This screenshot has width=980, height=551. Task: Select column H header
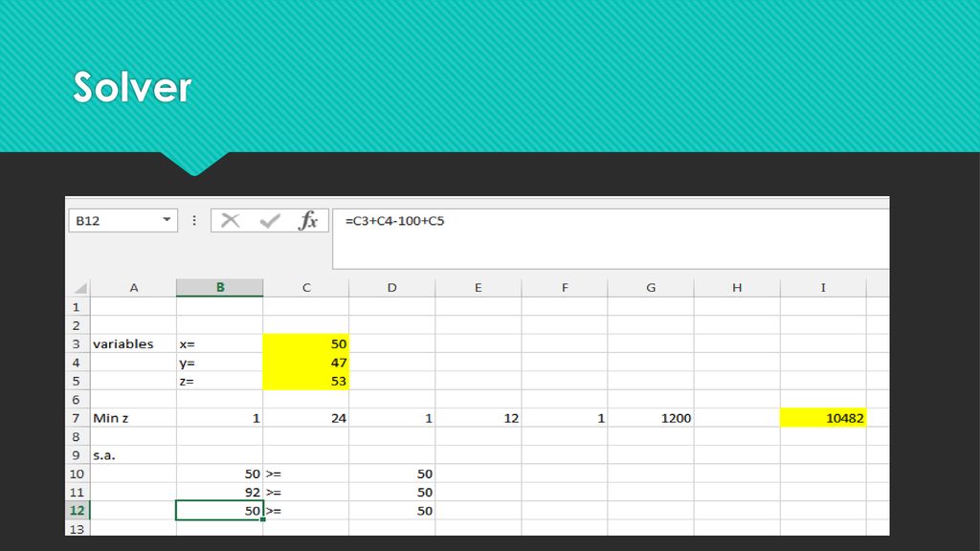coord(737,288)
